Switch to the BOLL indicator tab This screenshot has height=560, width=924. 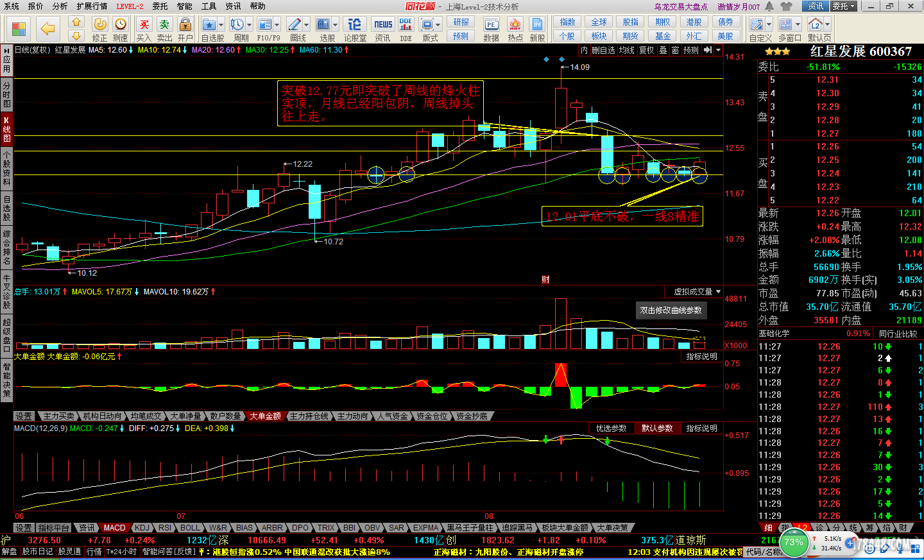click(x=190, y=528)
